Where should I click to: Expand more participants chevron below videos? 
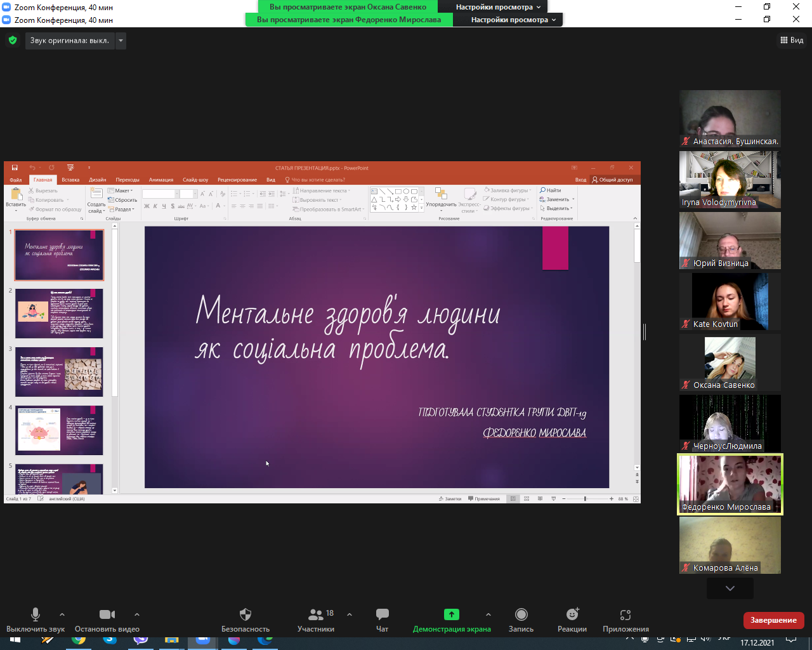tap(730, 588)
